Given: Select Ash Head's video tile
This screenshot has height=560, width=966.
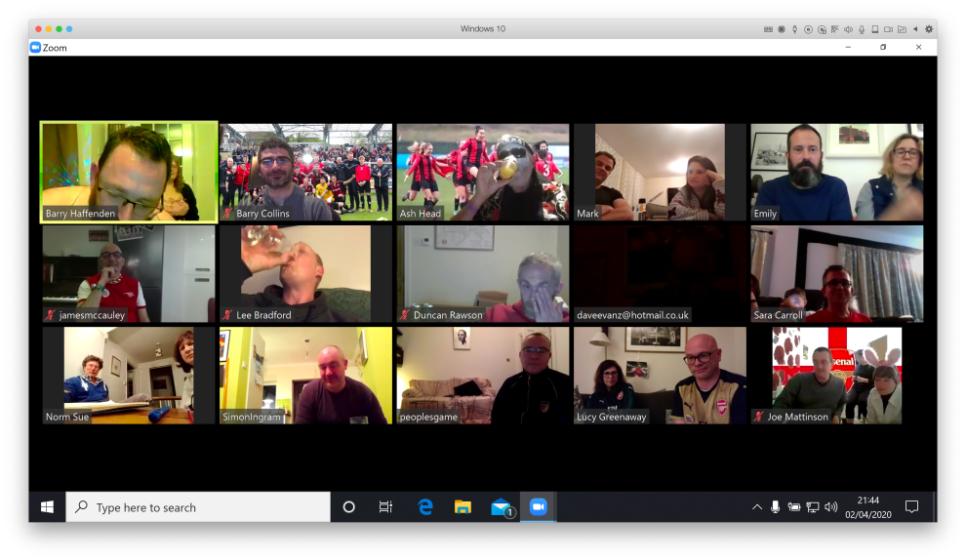Looking at the screenshot, I should click(483, 172).
